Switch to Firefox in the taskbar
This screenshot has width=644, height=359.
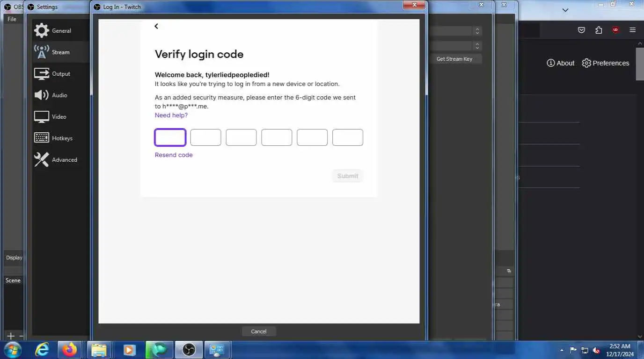coord(70,350)
